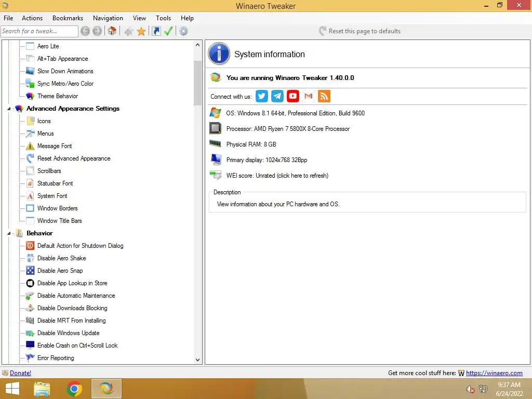The image size is (532, 399).
Task: Select Disable Automatic Maintenance item
Action: pyautogui.click(x=76, y=296)
